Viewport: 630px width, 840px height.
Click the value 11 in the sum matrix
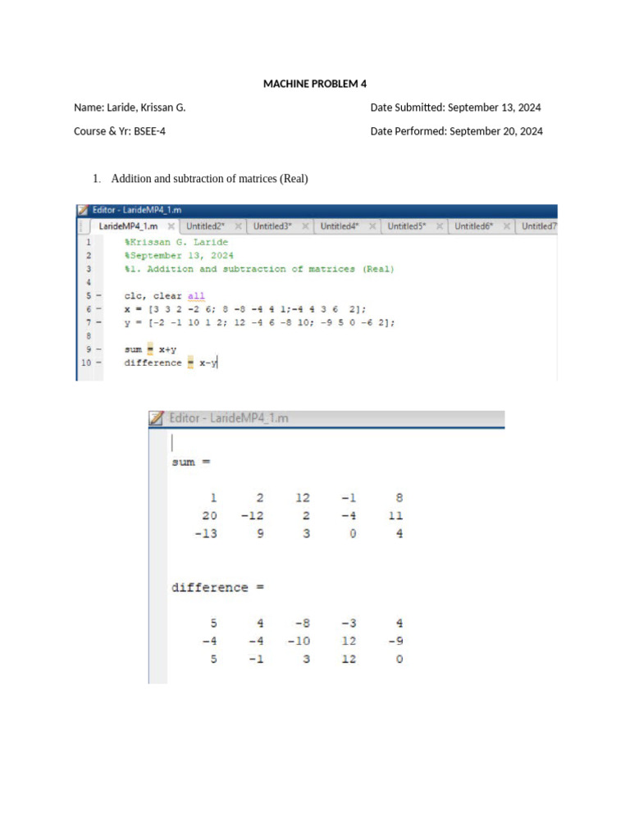[x=395, y=515]
